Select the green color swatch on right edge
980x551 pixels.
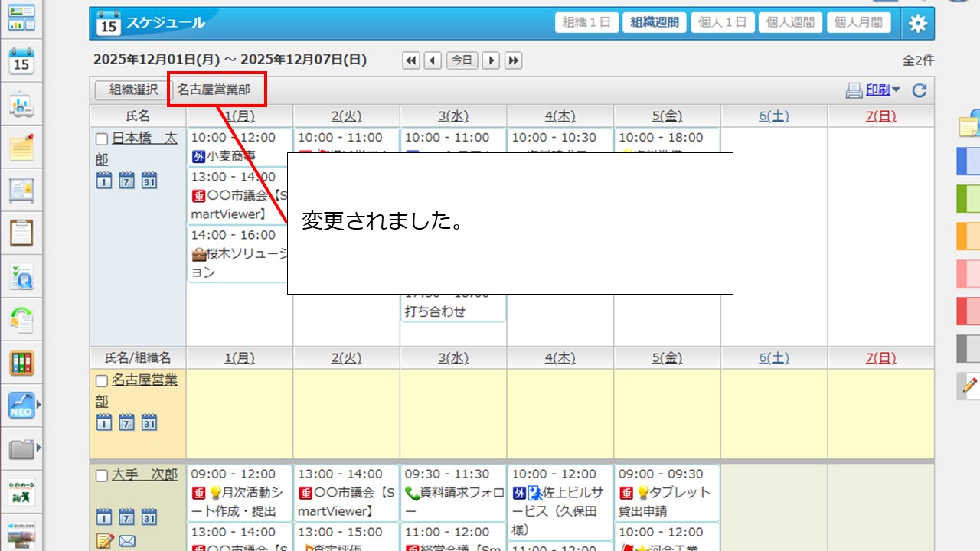pos(968,199)
